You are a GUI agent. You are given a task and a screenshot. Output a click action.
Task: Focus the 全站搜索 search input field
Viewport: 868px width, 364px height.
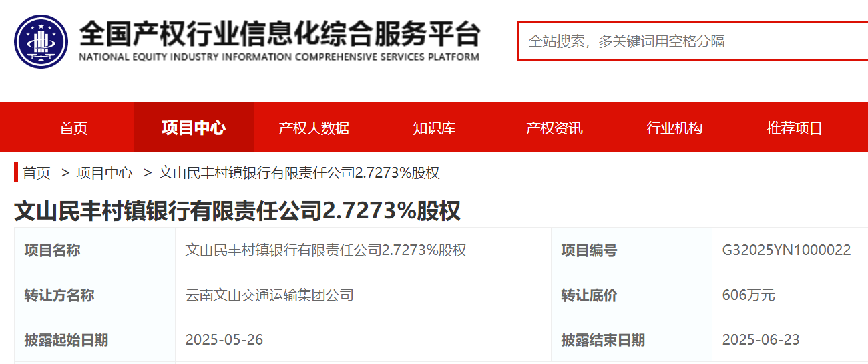(x=691, y=41)
